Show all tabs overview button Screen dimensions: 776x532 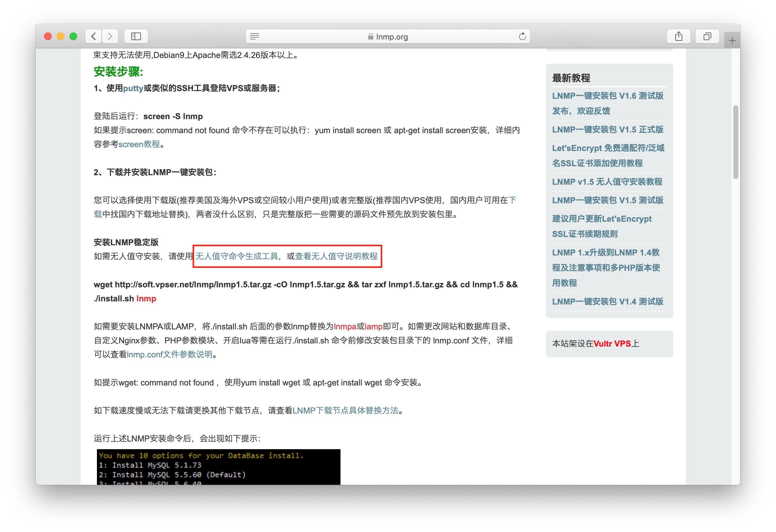click(x=707, y=36)
